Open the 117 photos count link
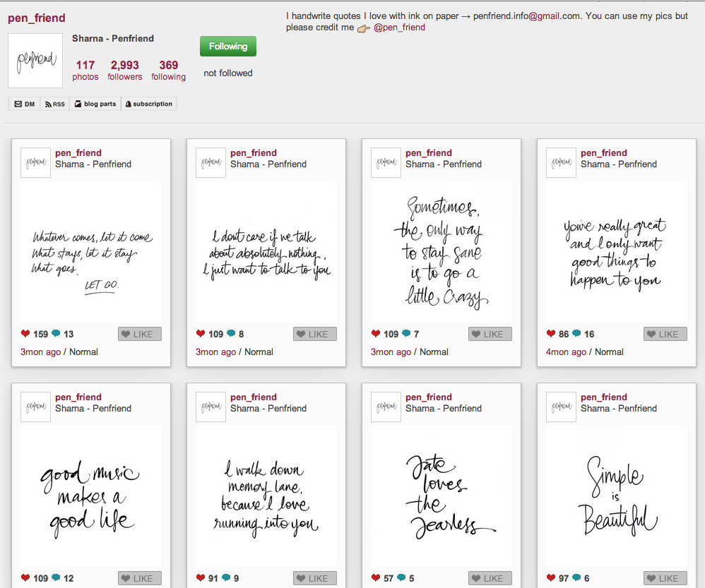Image resolution: width=705 pixels, height=588 pixels. tap(85, 71)
